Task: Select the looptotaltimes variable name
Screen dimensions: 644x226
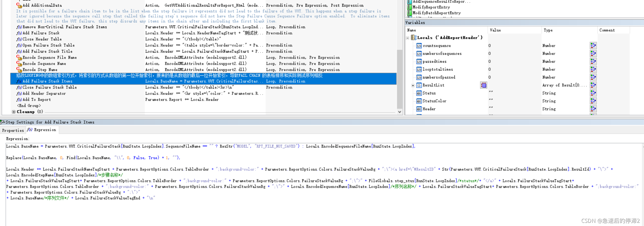Action: (x=438, y=70)
